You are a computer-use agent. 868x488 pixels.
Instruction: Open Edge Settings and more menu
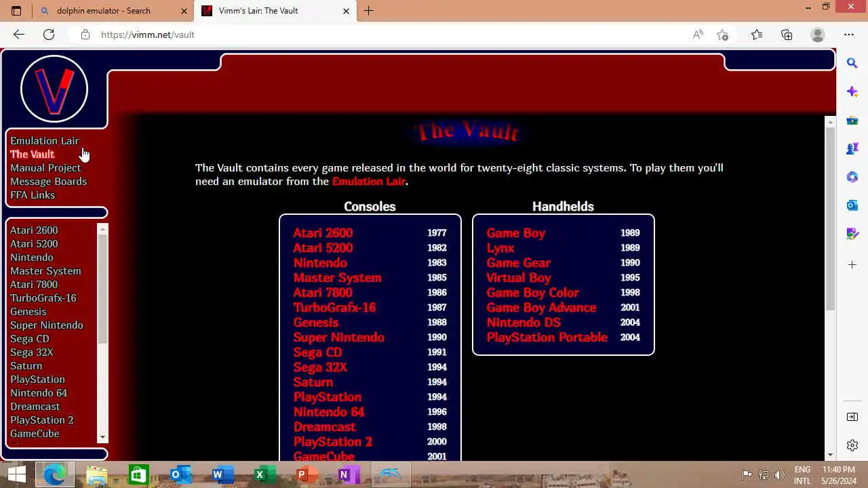click(x=849, y=35)
